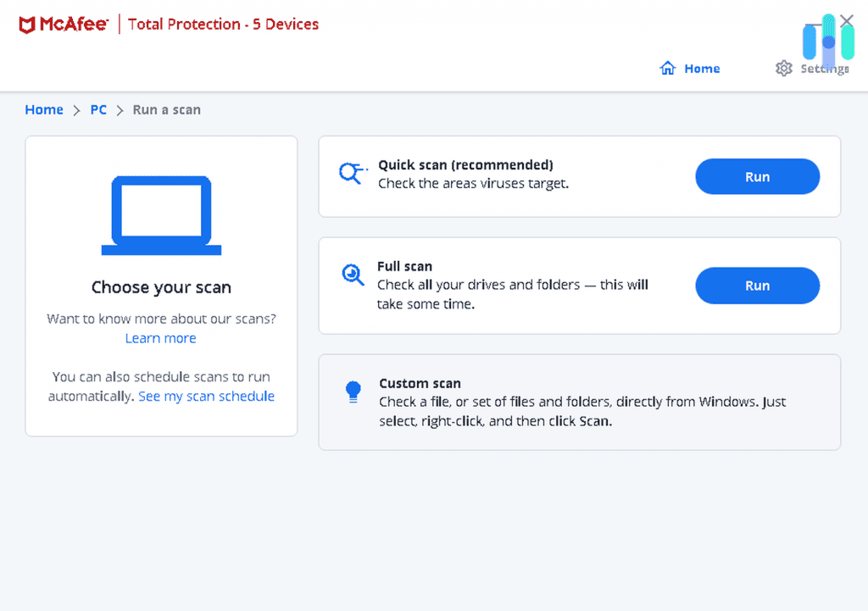Click the Custom scan lightbulb icon
Screen dimensions: 868x611
click(x=353, y=391)
